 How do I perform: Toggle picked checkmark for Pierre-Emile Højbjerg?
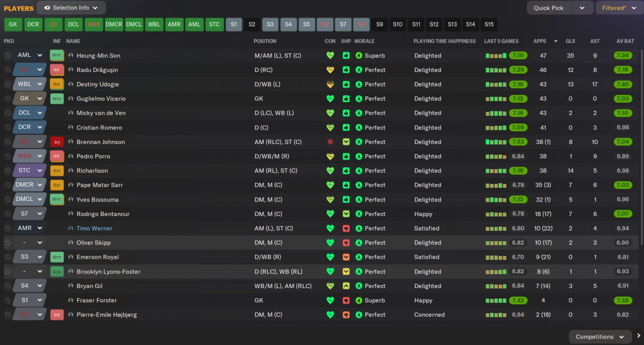(x=8, y=315)
